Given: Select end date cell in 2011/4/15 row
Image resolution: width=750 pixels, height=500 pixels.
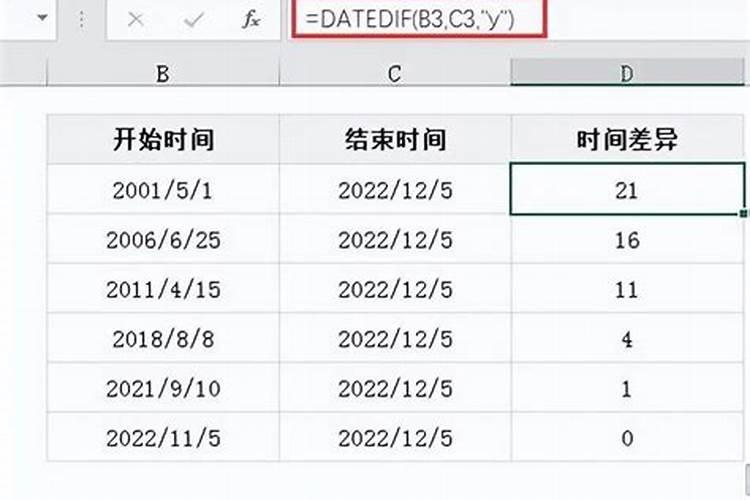Looking at the screenshot, I should point(395,289).
